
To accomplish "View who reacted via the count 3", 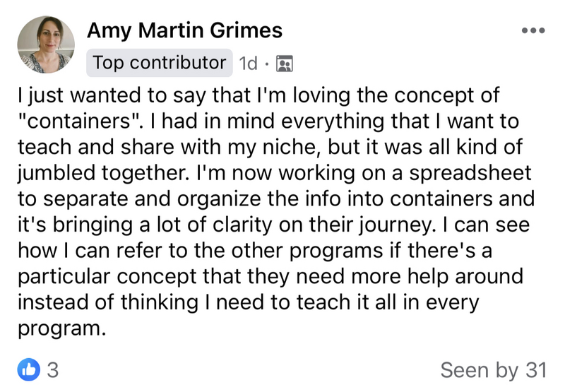I will point(52,370).
